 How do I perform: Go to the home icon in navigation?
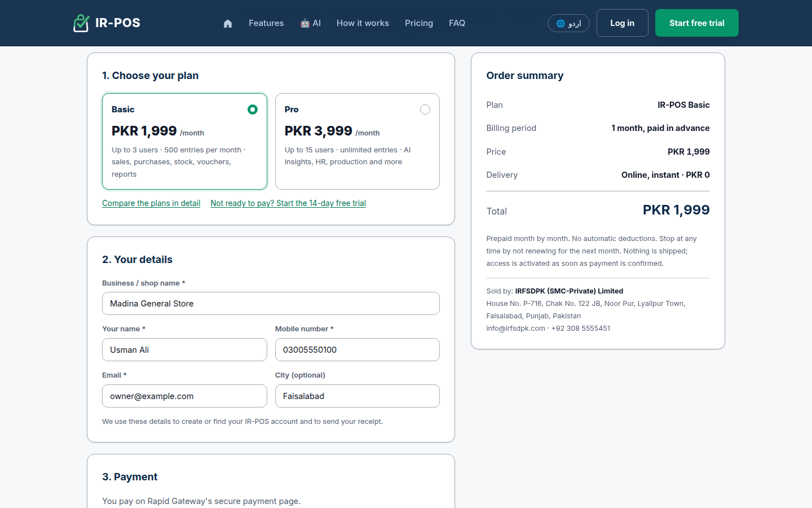[x=228, y=23]
